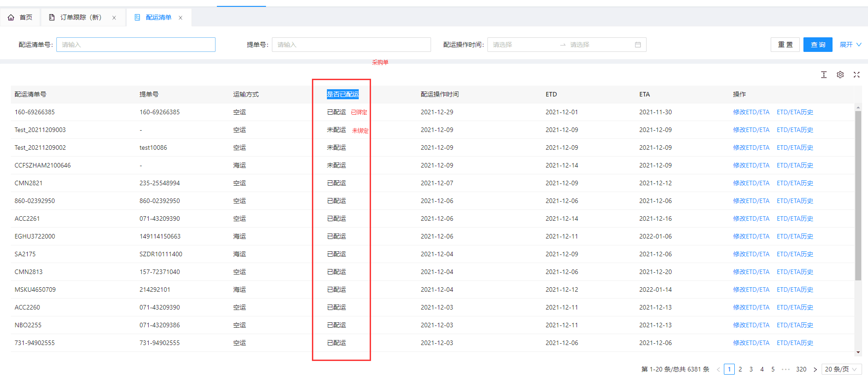Go to page 320 in pagination
The width and height of the screenshot is (868, 381).
point(801,369)
